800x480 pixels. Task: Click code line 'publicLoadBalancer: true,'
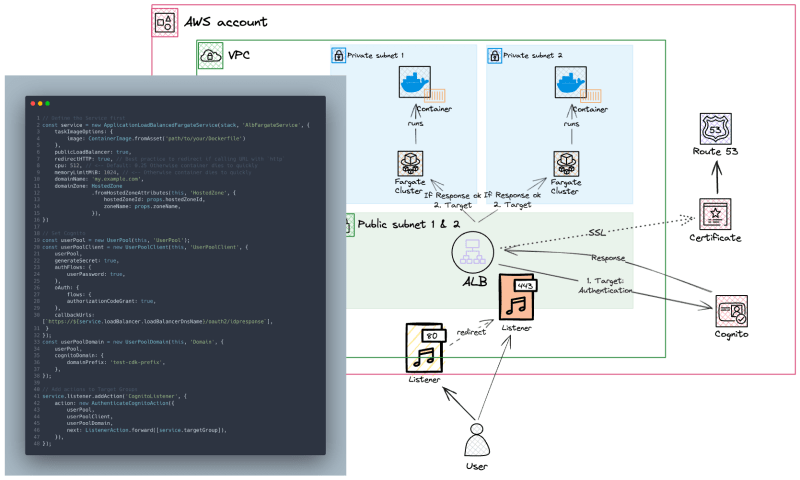pos(93,152)
